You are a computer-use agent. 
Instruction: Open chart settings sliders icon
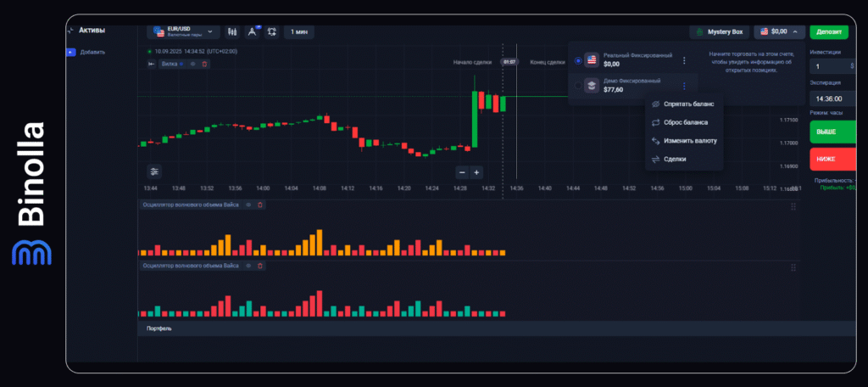[x=153, y=171]
